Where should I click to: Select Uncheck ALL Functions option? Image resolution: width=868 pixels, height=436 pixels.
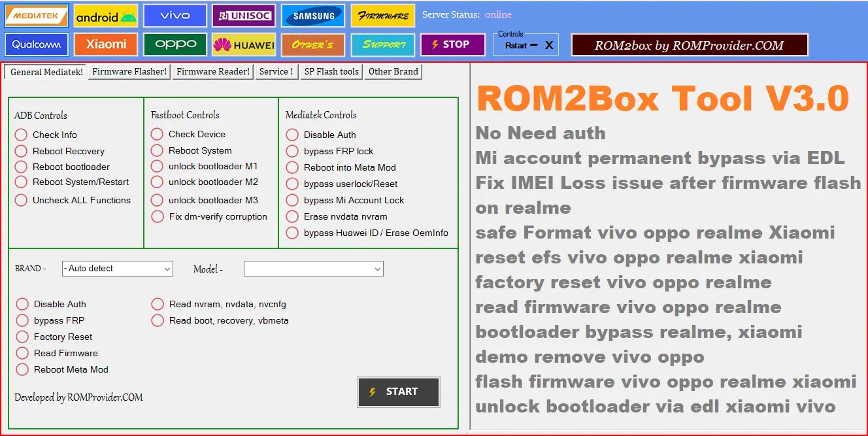73,200
